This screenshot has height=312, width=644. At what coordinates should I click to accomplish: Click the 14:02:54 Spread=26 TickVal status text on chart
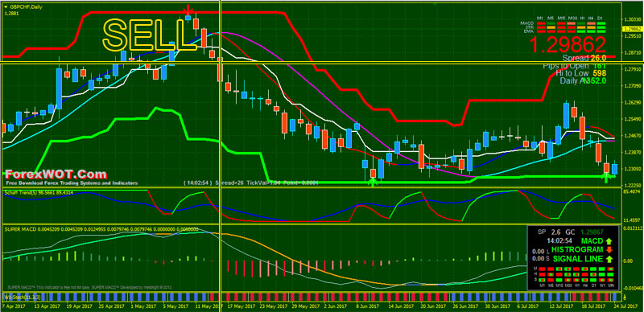point(251,182)
